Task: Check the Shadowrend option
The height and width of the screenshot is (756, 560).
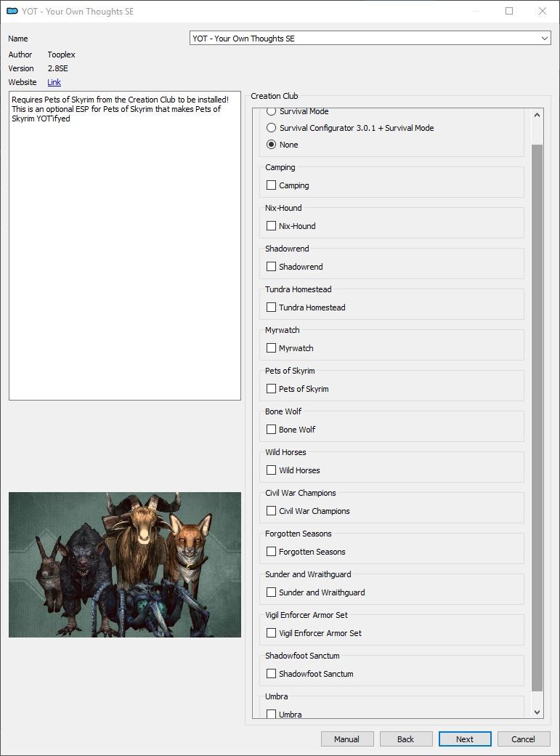Action: coord(272,267)
